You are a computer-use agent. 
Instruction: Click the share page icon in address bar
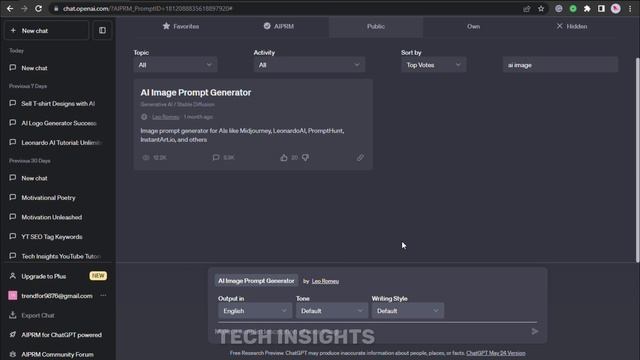click(527, 9)
